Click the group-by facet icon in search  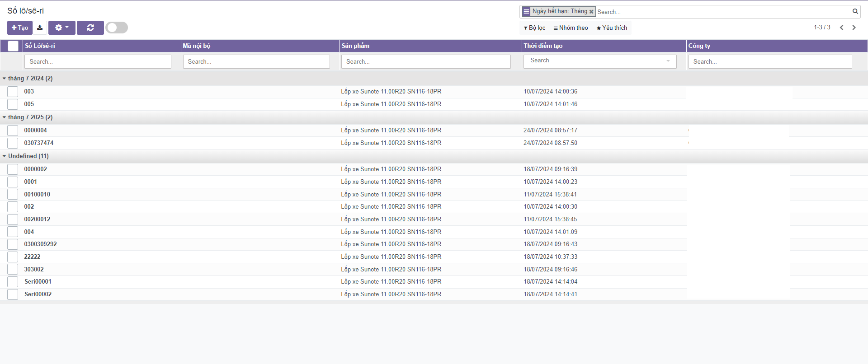[526, 12]
